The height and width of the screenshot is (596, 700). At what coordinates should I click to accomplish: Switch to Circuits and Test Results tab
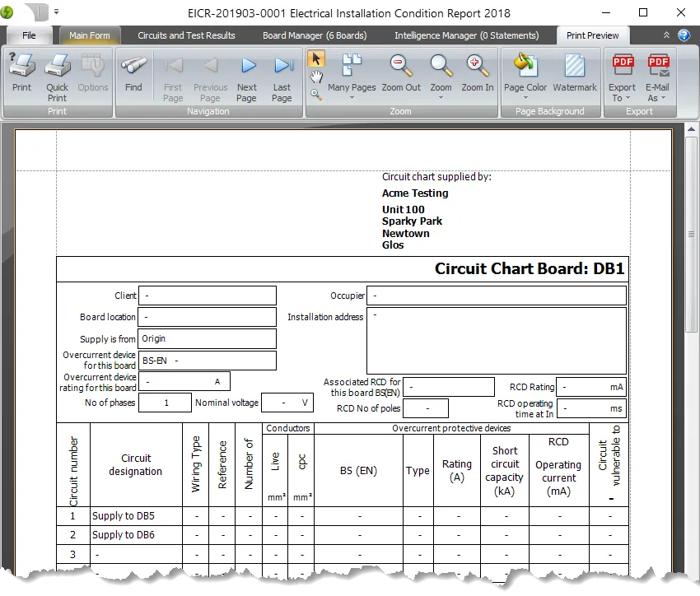186,35
